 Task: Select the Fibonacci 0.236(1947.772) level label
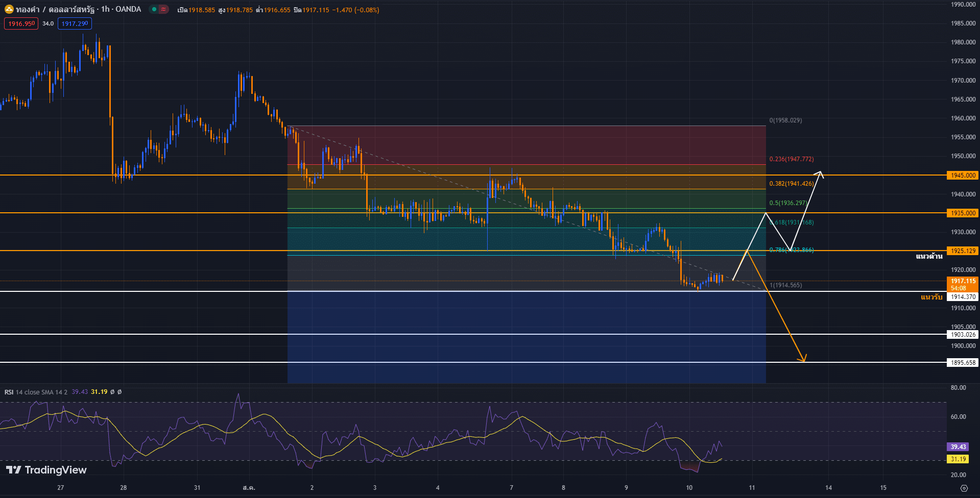click(x=791, y=159)
